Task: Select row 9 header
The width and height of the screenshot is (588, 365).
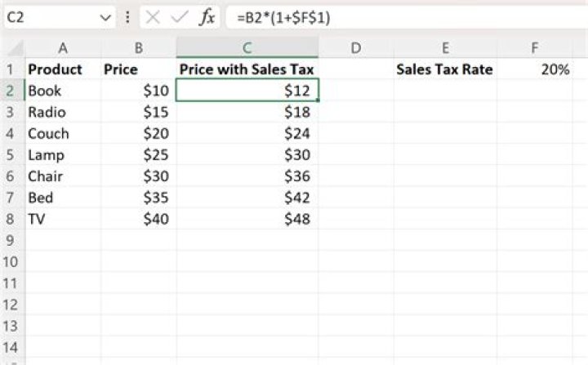Action: [11, 240]
